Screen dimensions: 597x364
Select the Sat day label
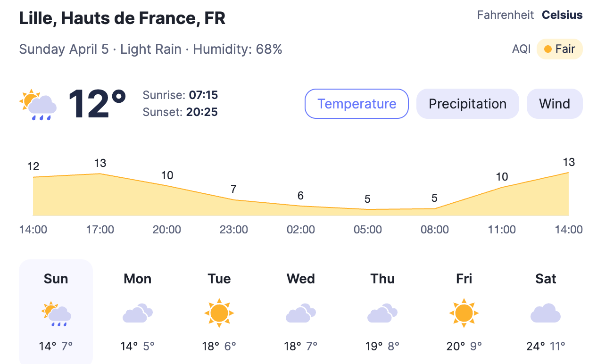pos(546,279)
